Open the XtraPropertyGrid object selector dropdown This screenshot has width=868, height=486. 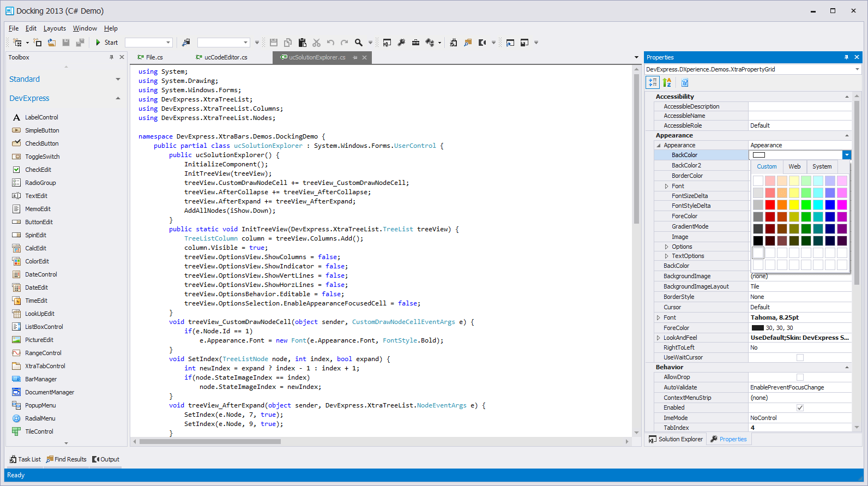(857, 69)
